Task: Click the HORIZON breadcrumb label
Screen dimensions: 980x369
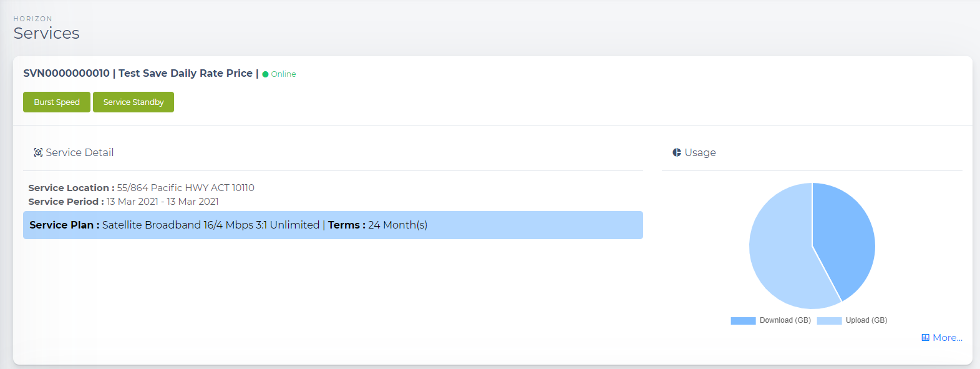Action: [x=33, y=19]
